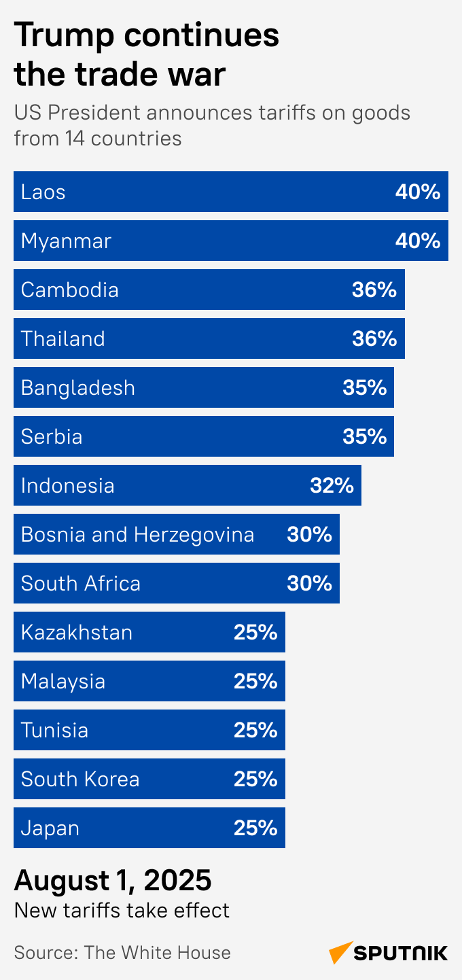Click the Malaysia 25% bar
The width and height of the screenshot is (462, 980).
click(149, 681)
